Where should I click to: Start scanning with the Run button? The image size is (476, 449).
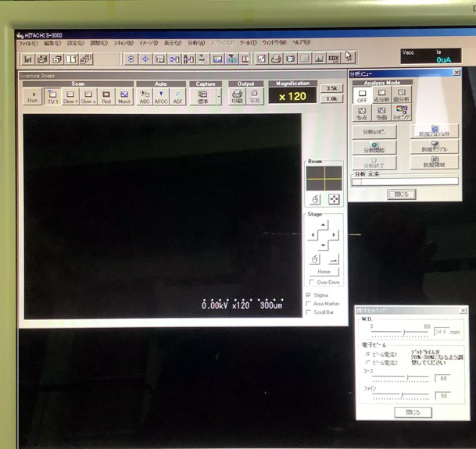tap(33, 97)
